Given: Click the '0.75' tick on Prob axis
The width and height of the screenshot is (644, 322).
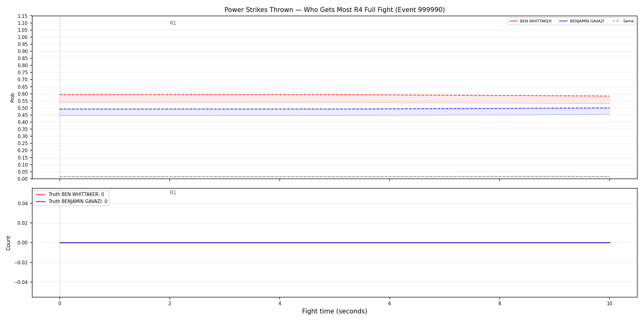Looking at the screenshot, I should coord(23,73).
